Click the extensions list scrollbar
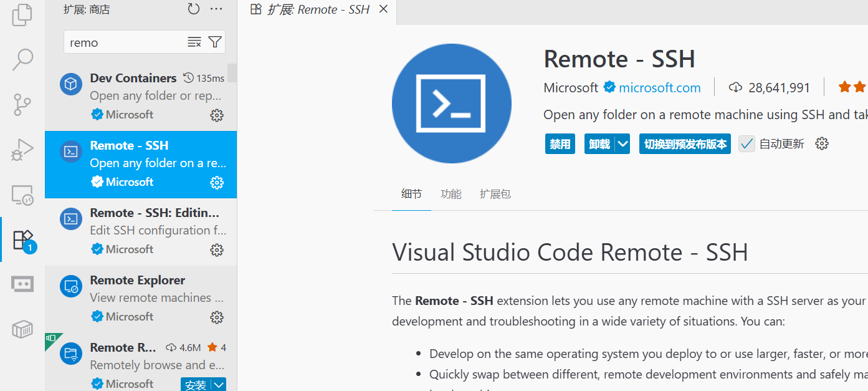Screen dimensions: 868x391 click(232, 73)
